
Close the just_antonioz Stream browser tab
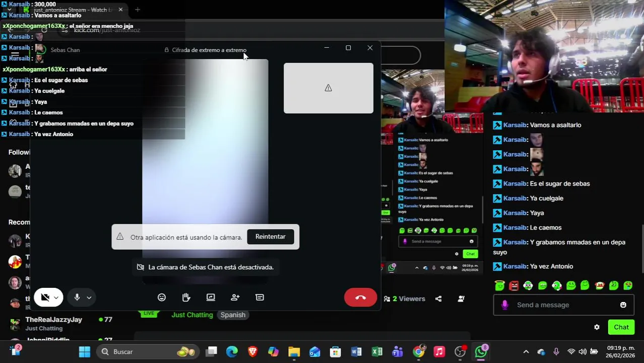point(120,10)
